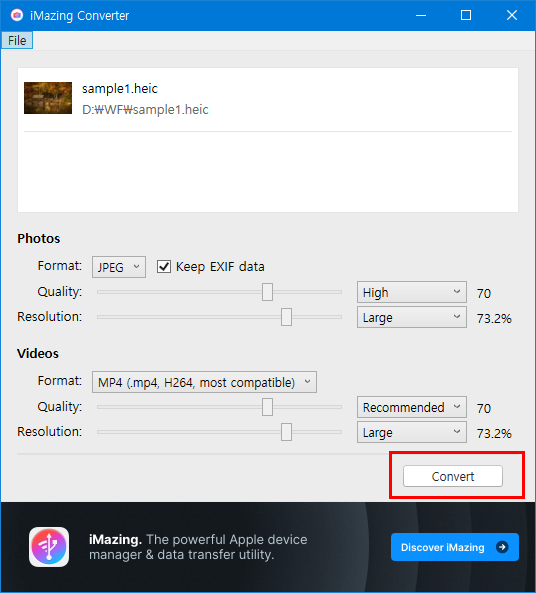Viewport: 536px width, 593px height.
Task: Open the Photos Resolution Large dropdown
Action: 412,317
